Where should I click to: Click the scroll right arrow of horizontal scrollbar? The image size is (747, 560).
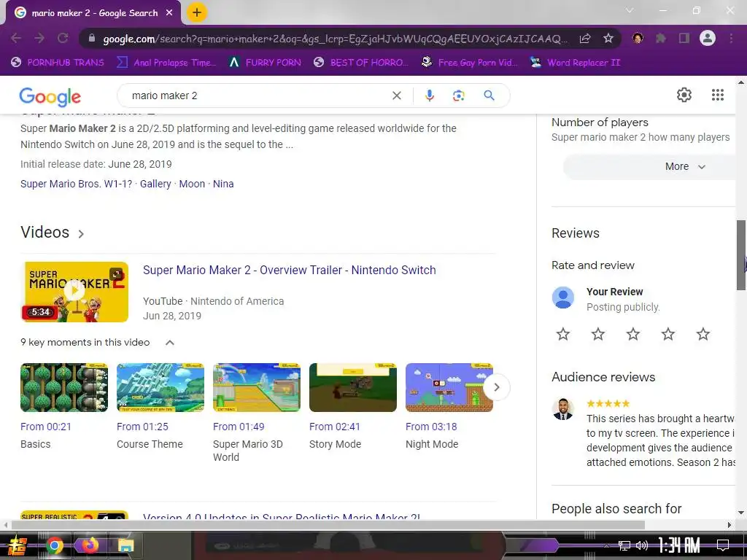(729, 525)
